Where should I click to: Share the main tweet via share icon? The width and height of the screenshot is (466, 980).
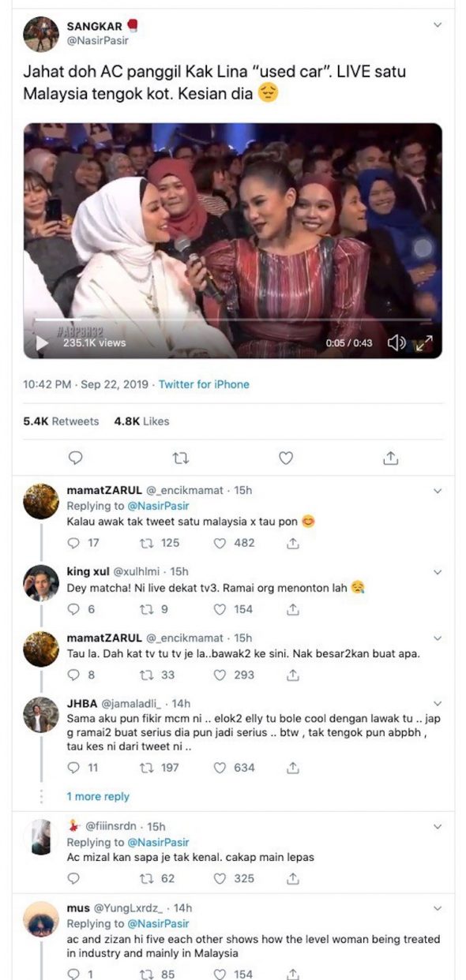coord(390,458)
